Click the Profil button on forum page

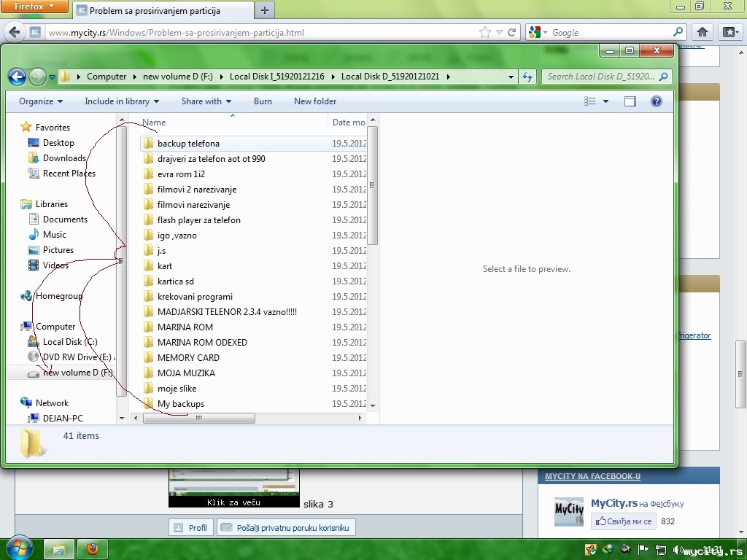pos(191,527)
